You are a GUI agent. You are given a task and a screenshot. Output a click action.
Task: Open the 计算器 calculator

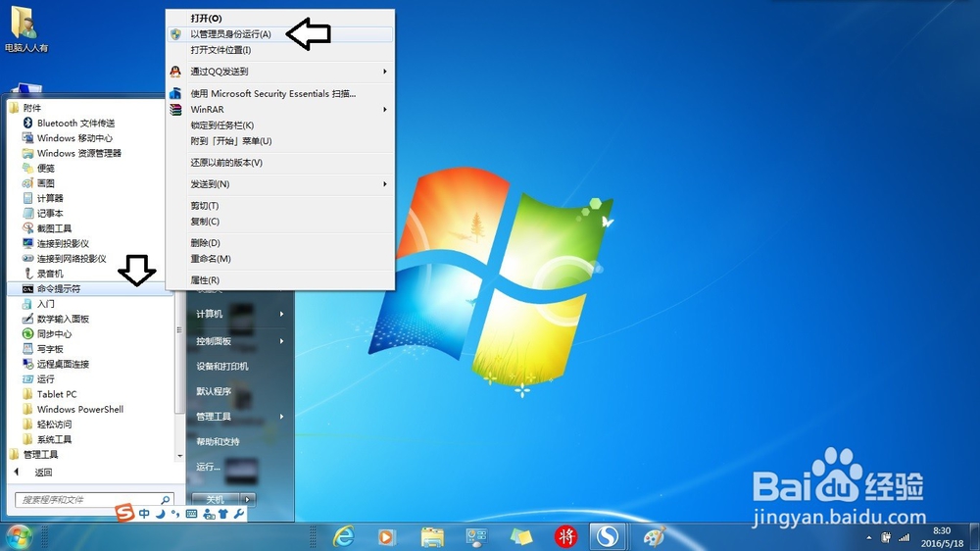pyautogui.click(x=42, y=198)
